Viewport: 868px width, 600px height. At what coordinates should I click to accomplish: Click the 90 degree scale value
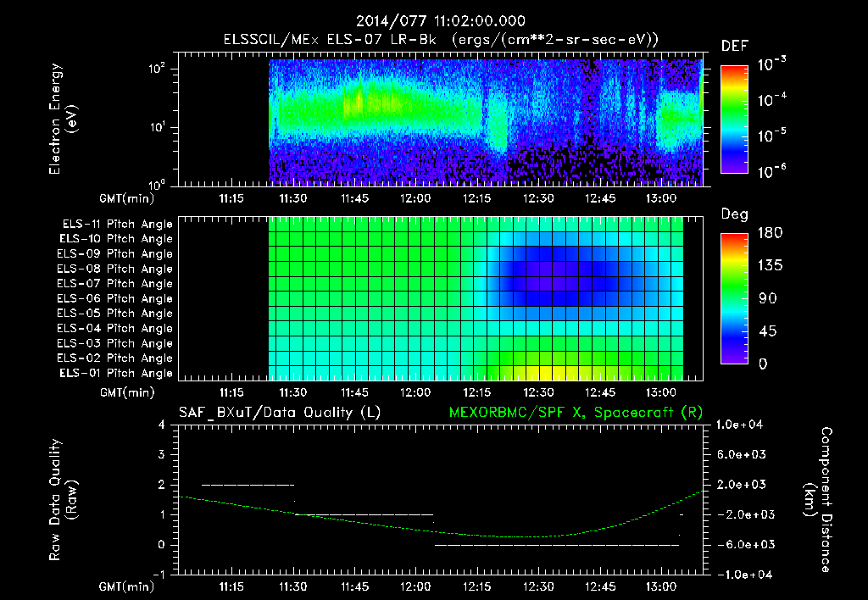click(x=768, y=299)
